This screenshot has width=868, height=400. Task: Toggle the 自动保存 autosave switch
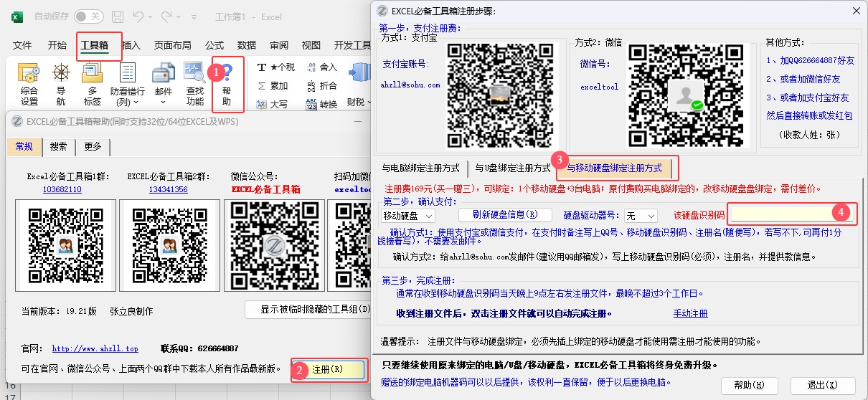click(x=88, y=16)
